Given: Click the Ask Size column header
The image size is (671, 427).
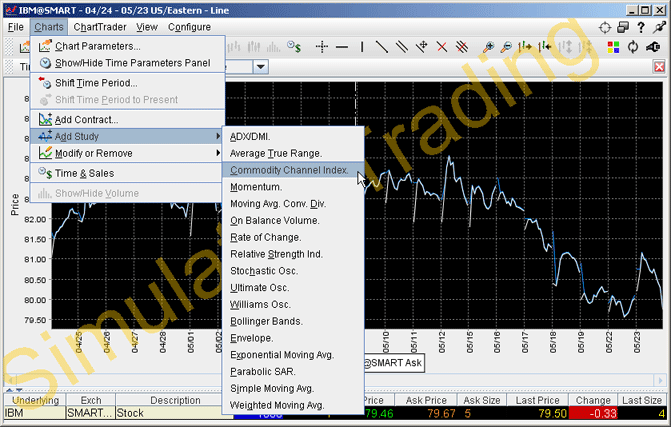Looking at the screenshot, I should (482, 400).
